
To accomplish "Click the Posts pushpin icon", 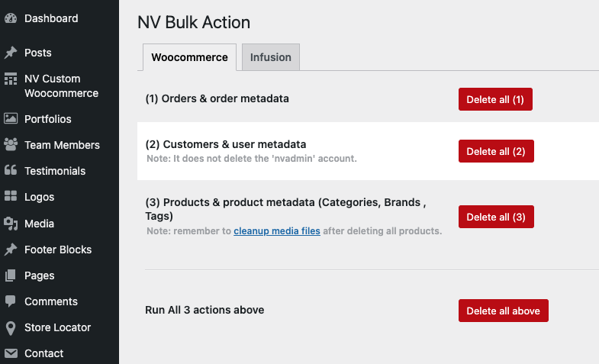I will click(x=11, y=53).
